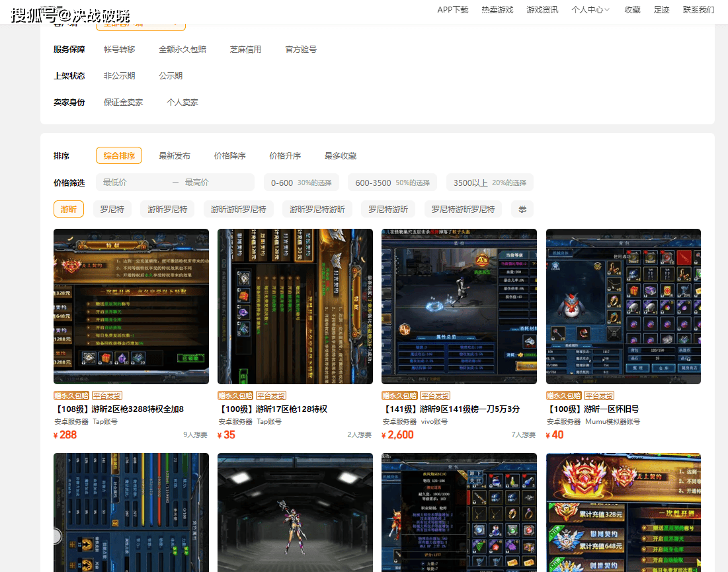Image resolution: width=728 pixels, height=572 pixels.
Task: Click the 最低价 price input field
Action: click(x=132, y=183)
